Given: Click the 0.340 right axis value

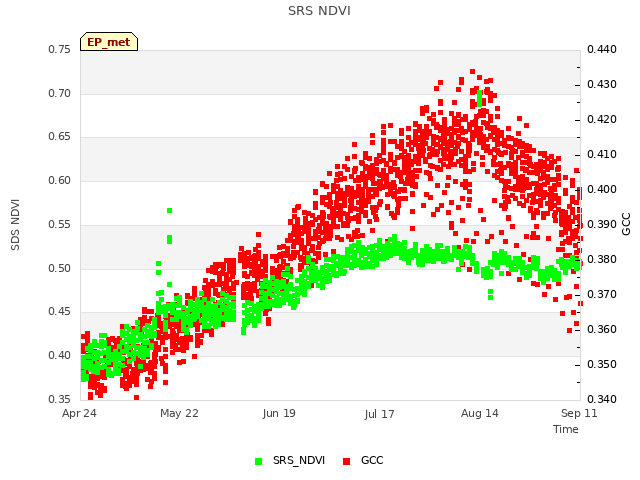Looking at the screenshot, I should (x=602, y=399).
